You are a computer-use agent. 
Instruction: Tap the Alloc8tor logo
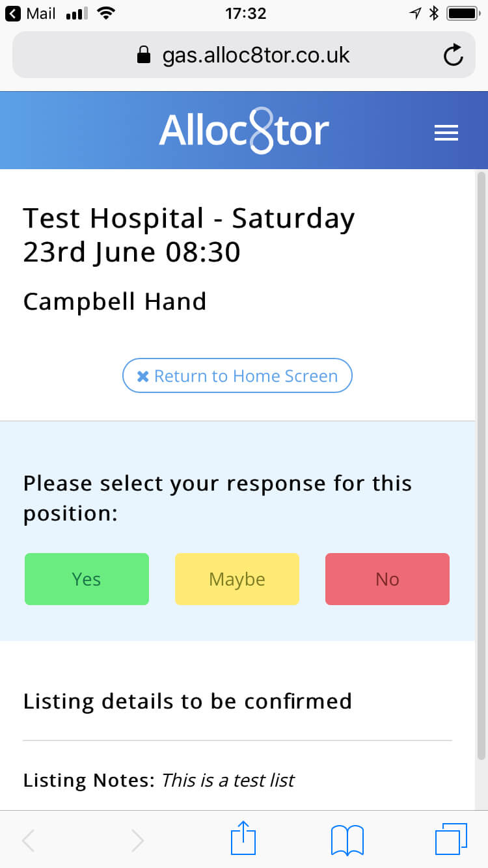click(x=243, y=130)
